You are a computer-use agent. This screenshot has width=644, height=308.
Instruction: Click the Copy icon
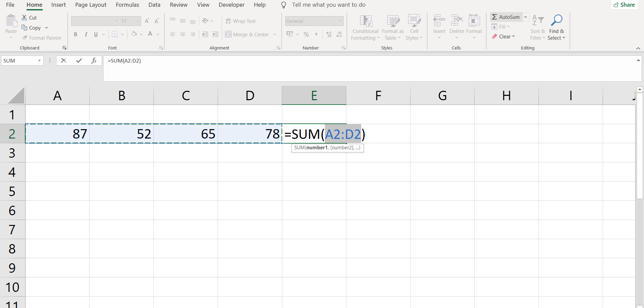tap(24, 28)
